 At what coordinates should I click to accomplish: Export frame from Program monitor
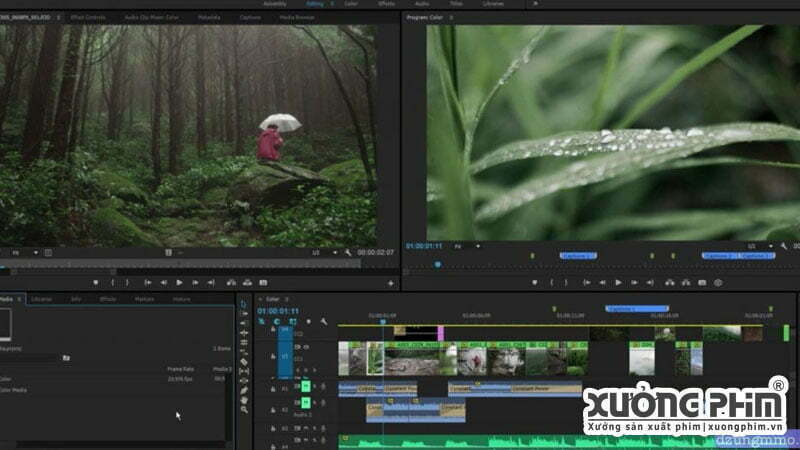click(702, 283)
